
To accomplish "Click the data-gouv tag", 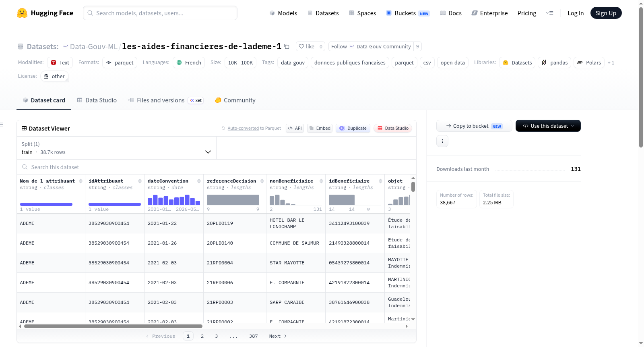I will pos(293,62).
